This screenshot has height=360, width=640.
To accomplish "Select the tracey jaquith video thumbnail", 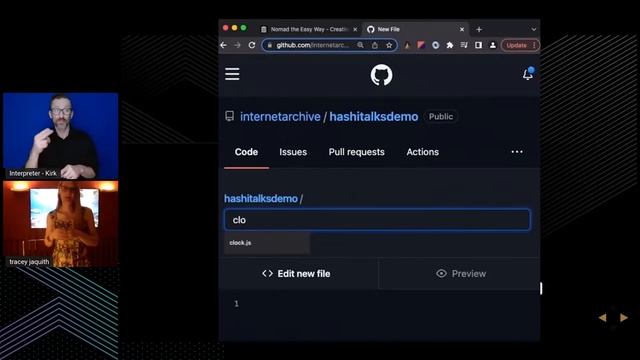I will 61,224.
